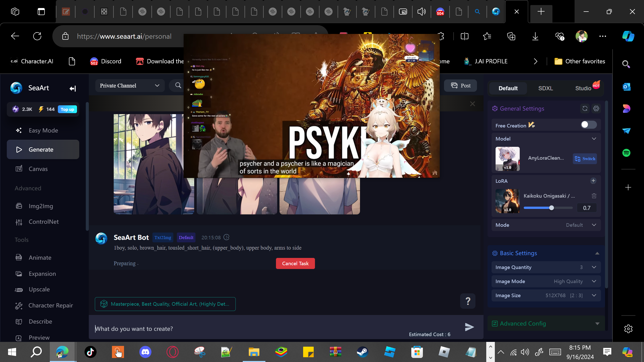Open the Image Size dropdown

(546, 295)
